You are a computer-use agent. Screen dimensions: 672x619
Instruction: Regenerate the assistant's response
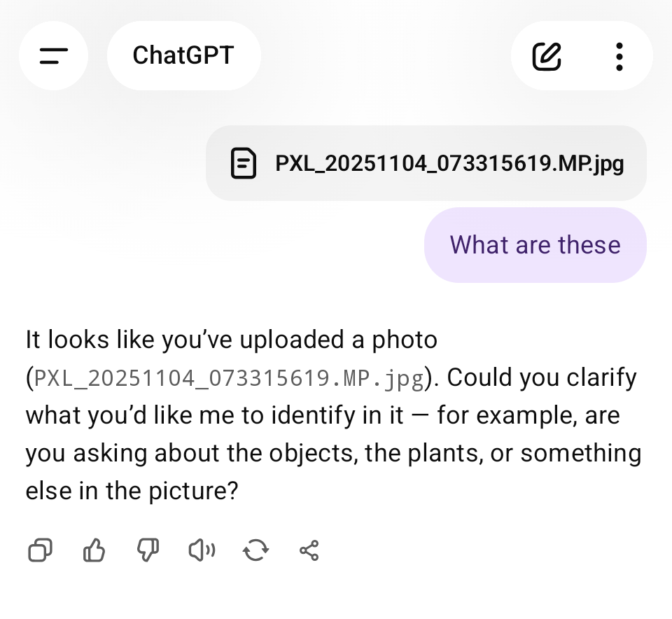(255, 551)
